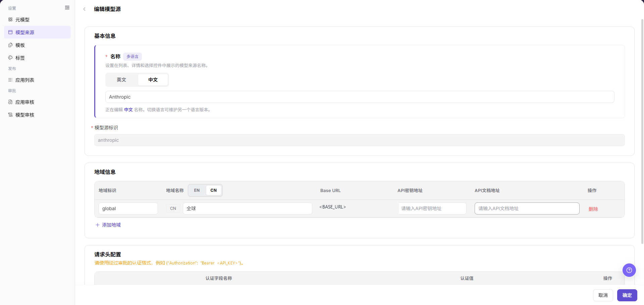This screenshot has height=305, width=644.
Task: Go back with the left arrow icon
Action: pos(85,9)
